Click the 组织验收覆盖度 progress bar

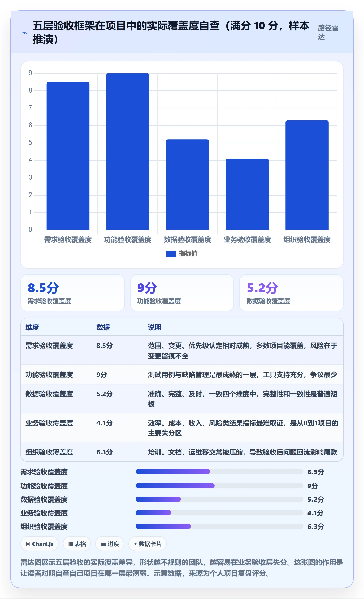[x=219, y=526]
